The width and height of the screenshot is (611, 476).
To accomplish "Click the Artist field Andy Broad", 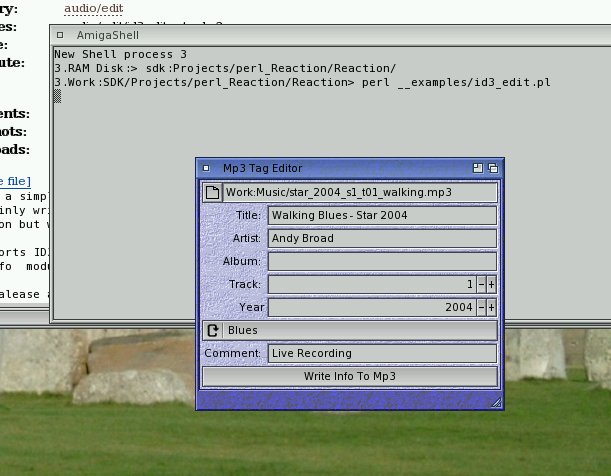I will pos(382,238).
